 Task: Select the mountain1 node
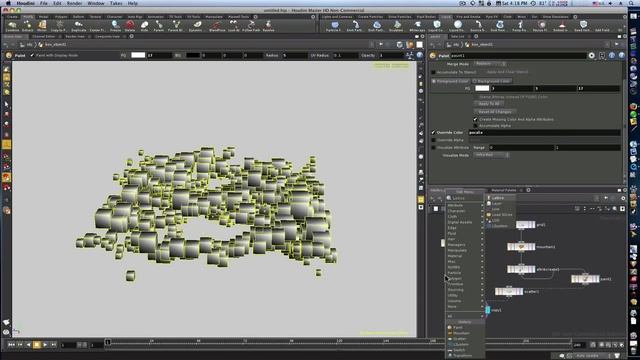521,247
